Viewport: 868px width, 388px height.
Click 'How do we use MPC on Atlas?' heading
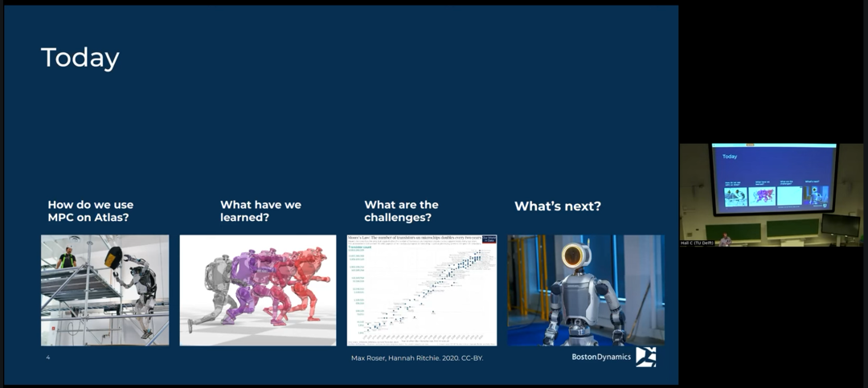90,211
